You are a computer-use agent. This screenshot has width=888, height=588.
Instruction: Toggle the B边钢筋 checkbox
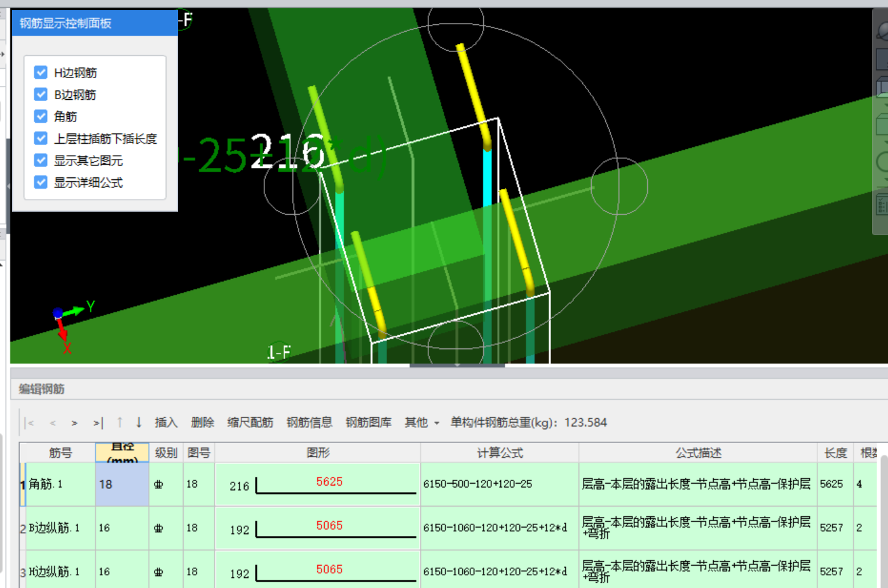tap(41, 95)
